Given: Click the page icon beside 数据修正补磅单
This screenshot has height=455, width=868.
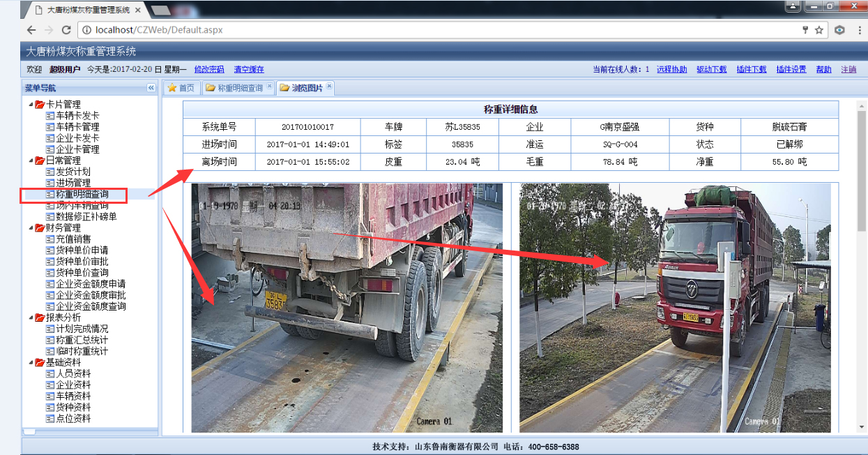Looking at the screenshot, I should [50, 216].
